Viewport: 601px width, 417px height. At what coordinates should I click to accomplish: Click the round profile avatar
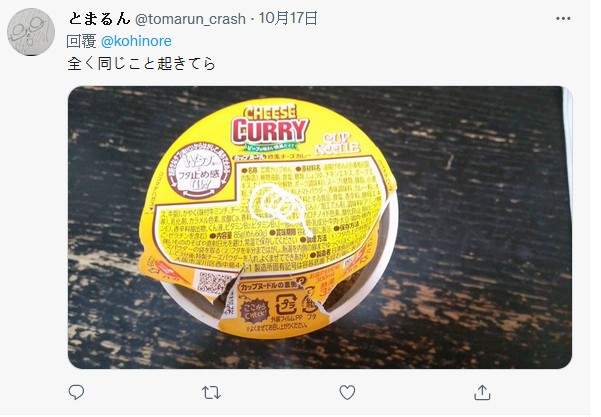[31, 32]
